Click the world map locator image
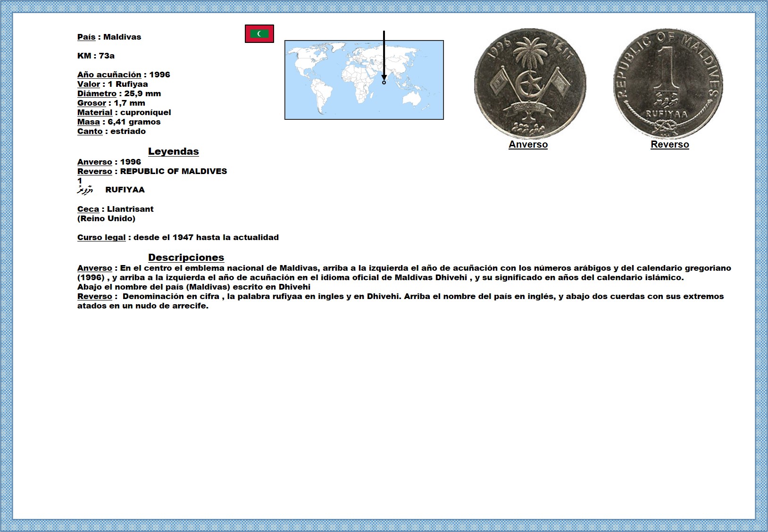Viewport: 768px width, 532px height. [x=364, y=80]
